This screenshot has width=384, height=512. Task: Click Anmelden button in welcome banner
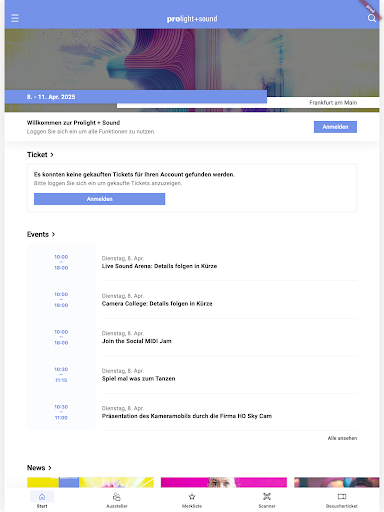click(335, 127)
